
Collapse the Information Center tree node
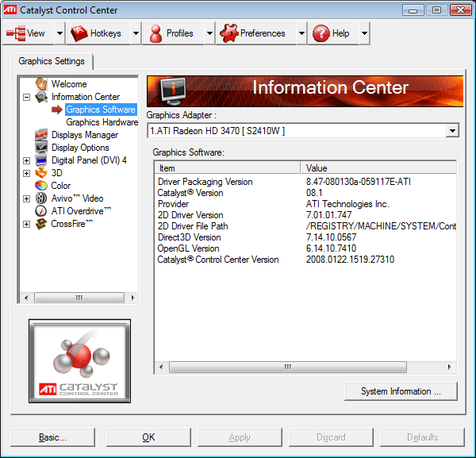(27, 97)
